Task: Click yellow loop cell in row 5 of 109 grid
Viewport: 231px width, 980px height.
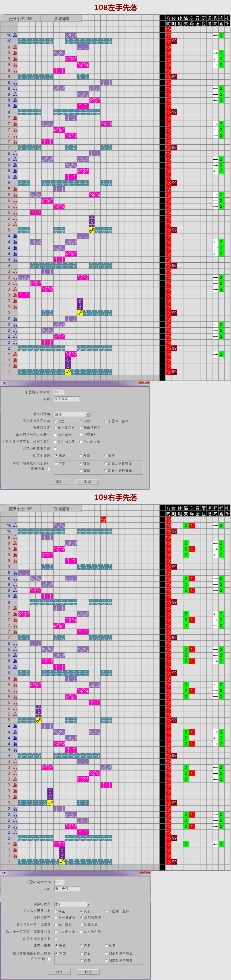Action: [38, 720]
